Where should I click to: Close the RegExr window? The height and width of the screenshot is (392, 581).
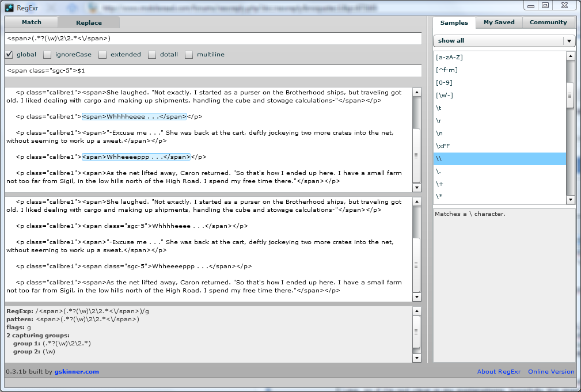[564, 6]
